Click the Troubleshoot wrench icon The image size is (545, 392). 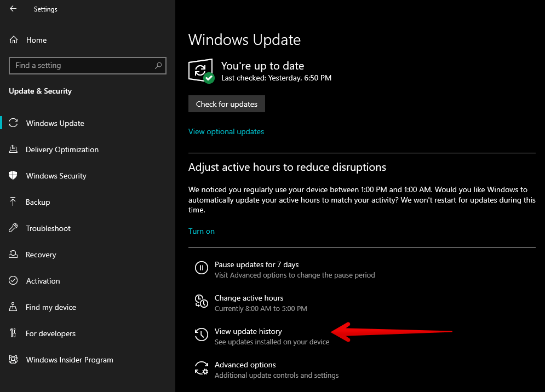pos(13,228)
